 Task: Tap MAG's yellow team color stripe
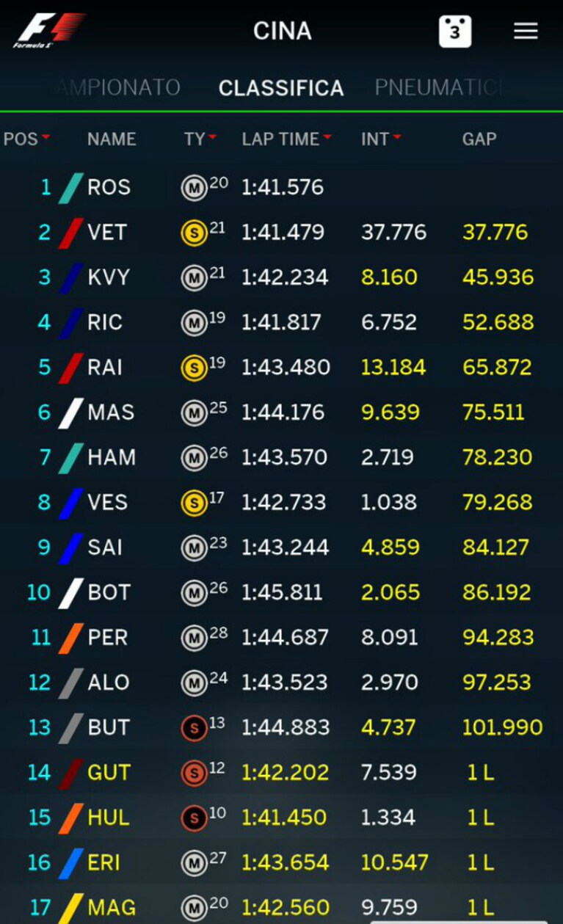[x=71, y=908]
